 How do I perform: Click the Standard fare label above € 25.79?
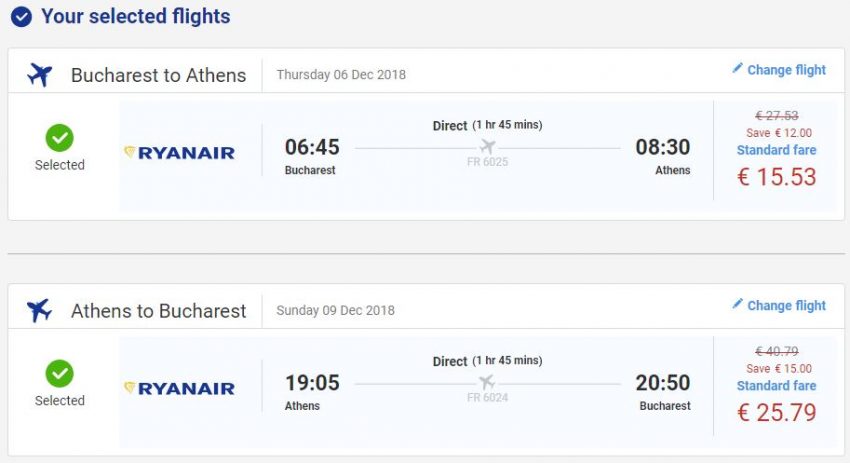coord(776,386)
